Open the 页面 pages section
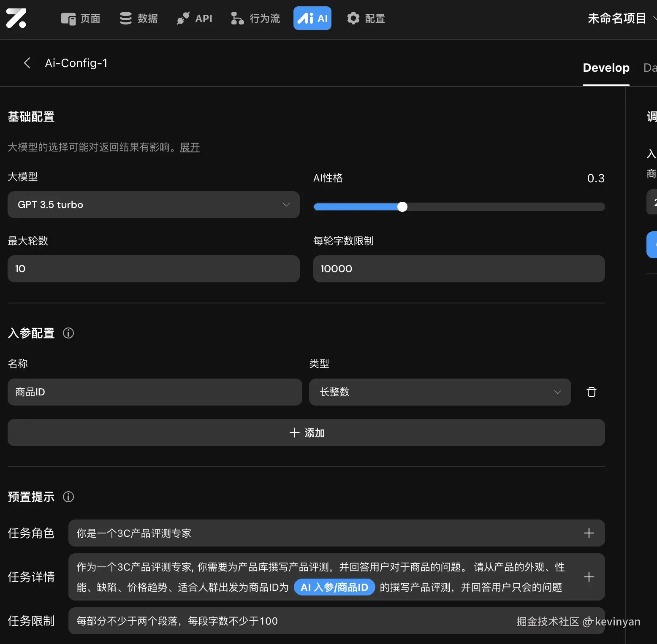The width and height of the screenshot is (657, 644). pyautogui.click(x=81, y=19)
